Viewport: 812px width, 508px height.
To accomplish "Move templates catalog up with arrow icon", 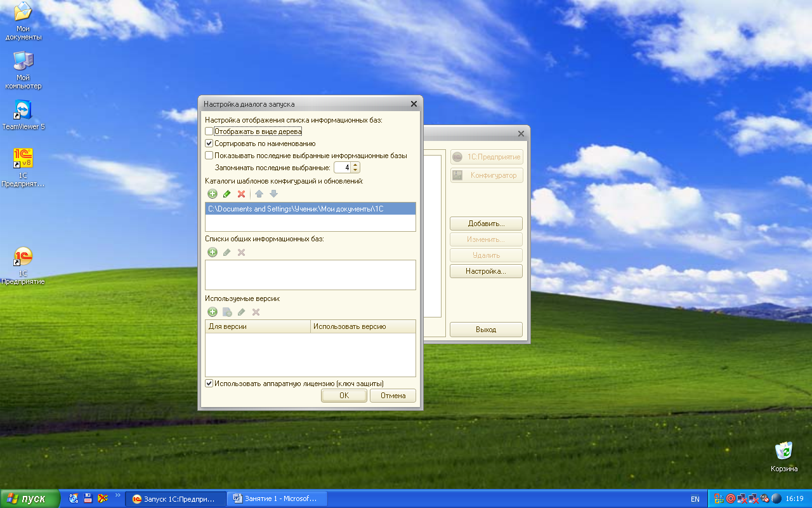I will pyautogui.click(x=259, y=194).
